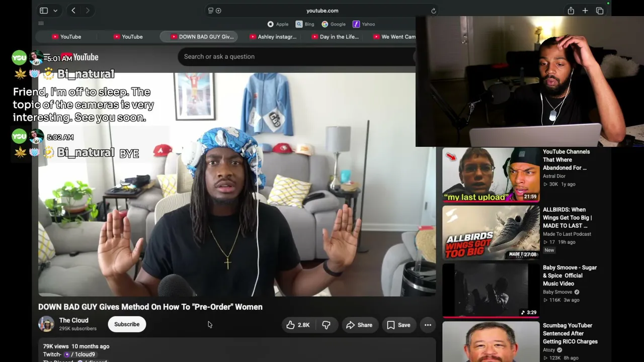This screenshot has width=644, height=362.
Task: Switch to the Ashley instagr... tab
Action: click(273, 37)
